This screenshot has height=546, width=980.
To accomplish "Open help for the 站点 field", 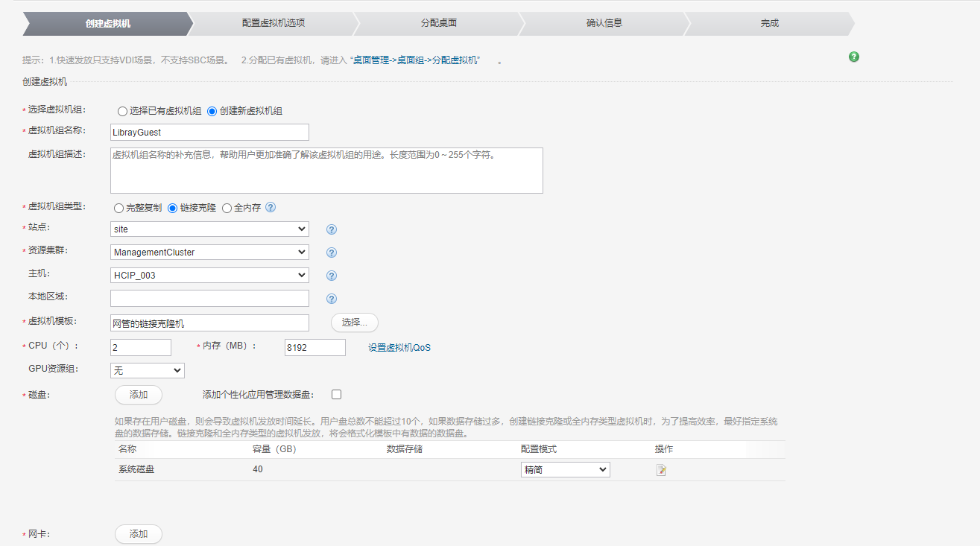I will (x=330, y=229).
